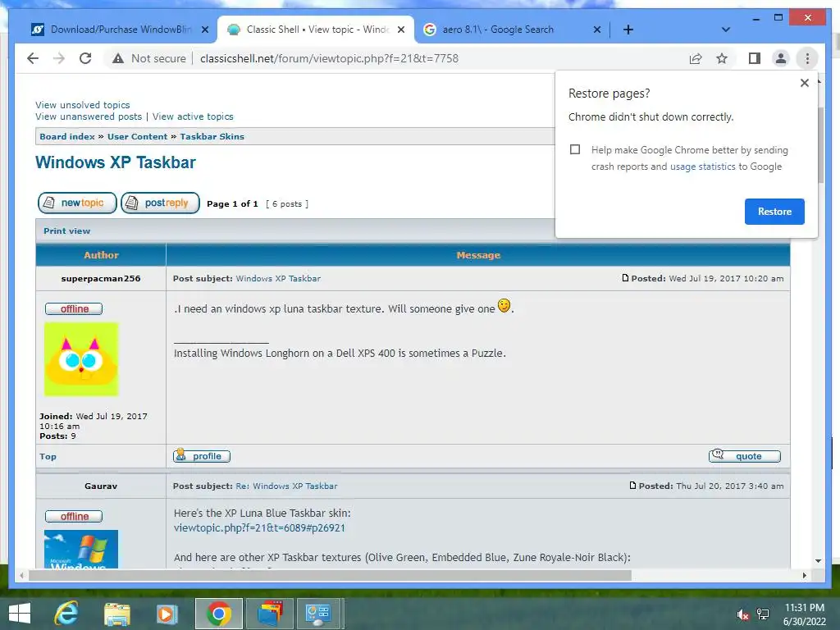This screenshot has width=840, height=630.
Task: Click the Windows XP Taskbar topic title
Action: tap(116, 162)
